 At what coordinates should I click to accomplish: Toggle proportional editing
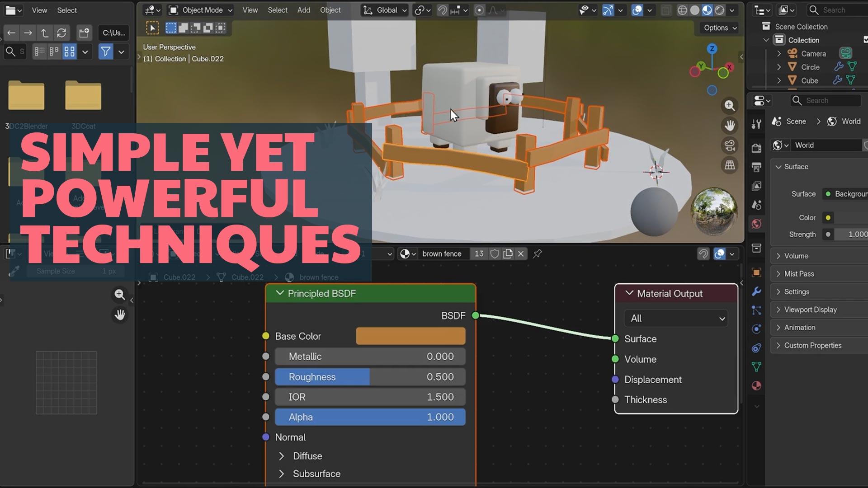pyautogui.click(x=479, y=10)
